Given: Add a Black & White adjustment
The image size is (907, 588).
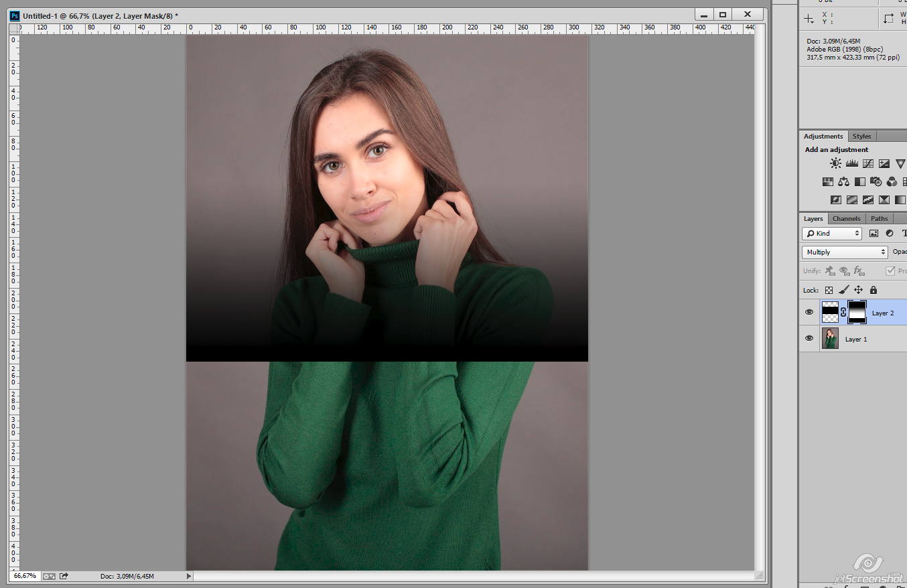Looking at the screenshot, I should tap(859, 181).
